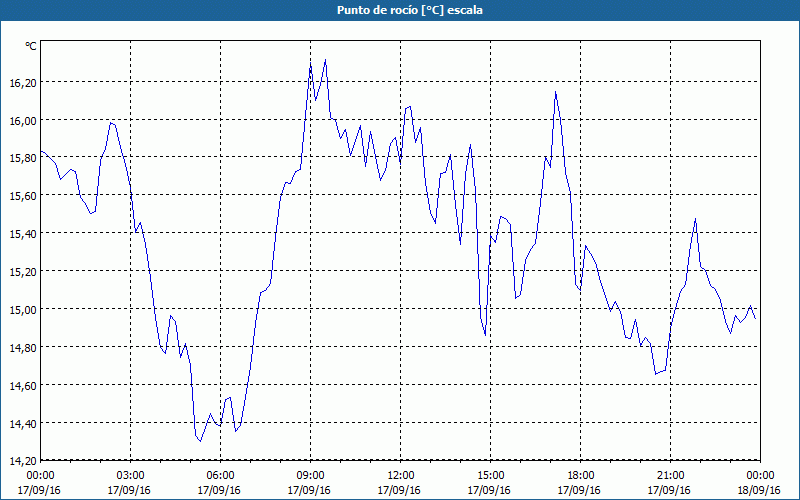The height and width of the screenshot is (500, 800).
Task: Pick the 15,20 y-axis value
Action: click(x=23, y=272)
